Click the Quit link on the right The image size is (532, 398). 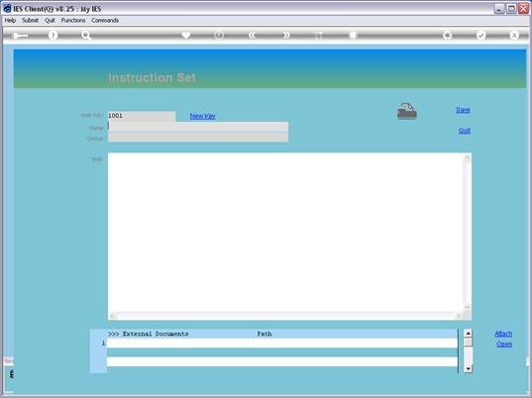tap(465, 131)
